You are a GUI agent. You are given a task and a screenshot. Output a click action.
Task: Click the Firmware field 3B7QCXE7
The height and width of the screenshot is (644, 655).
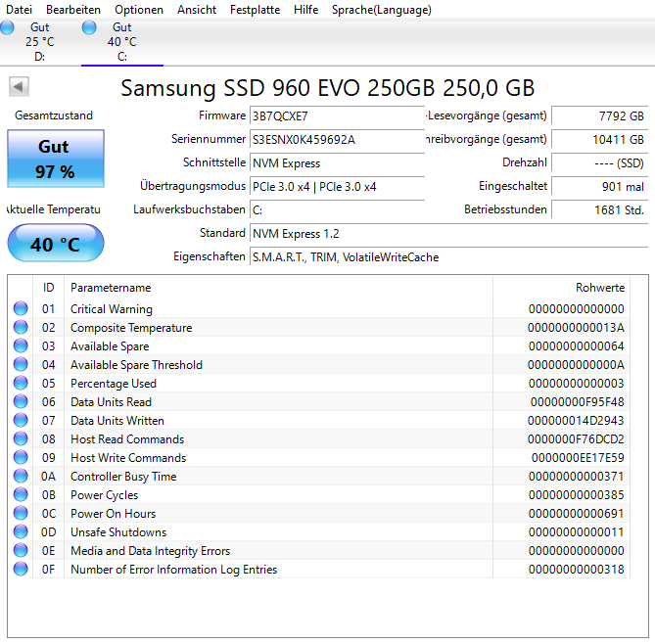click(x=337, y=116)
